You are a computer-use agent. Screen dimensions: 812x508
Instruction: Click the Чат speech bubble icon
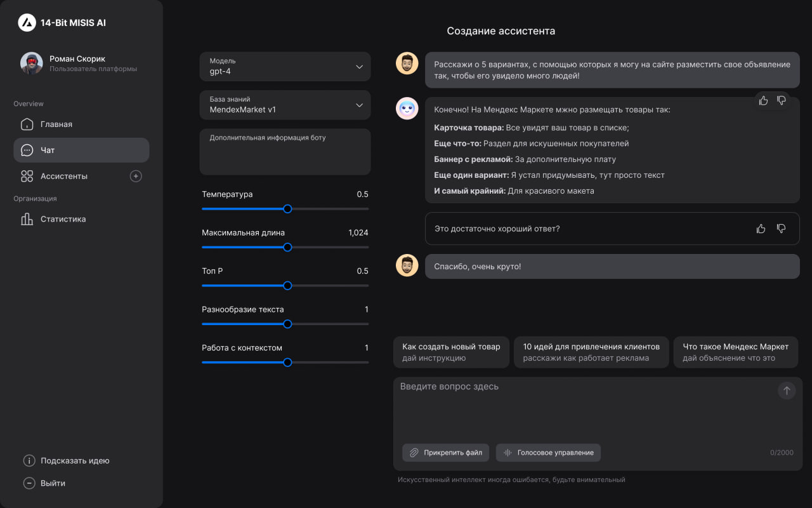pyautogui.click(x=27, y=150)
